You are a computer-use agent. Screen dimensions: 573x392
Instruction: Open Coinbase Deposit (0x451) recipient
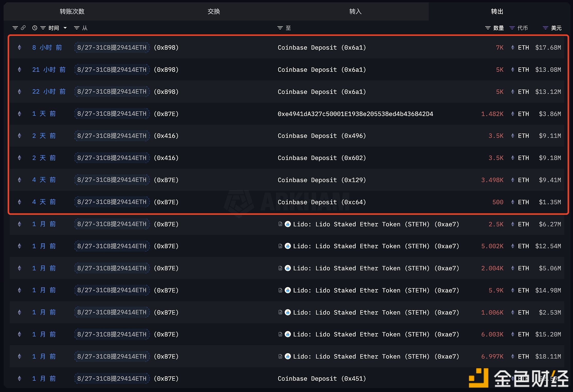pos(322,379)
